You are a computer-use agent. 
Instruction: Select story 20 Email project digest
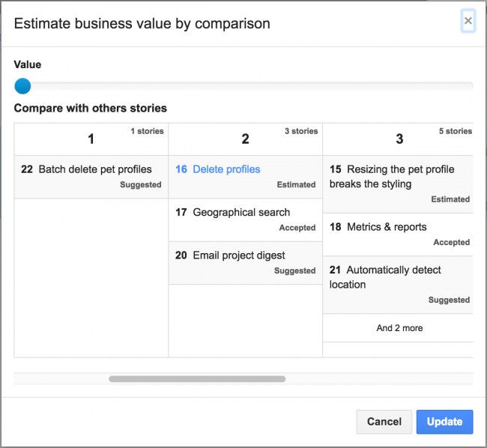click(x=245, y=263)
